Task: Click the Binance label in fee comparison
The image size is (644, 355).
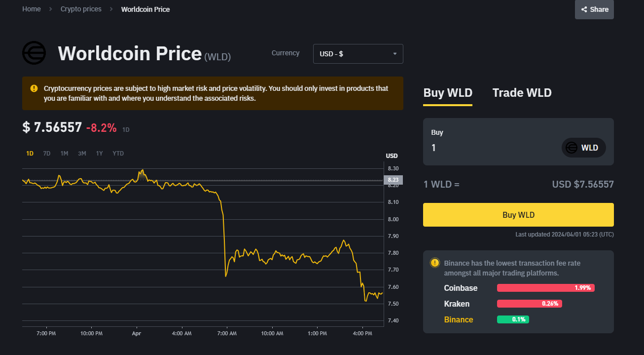Action: click(459, 319)
